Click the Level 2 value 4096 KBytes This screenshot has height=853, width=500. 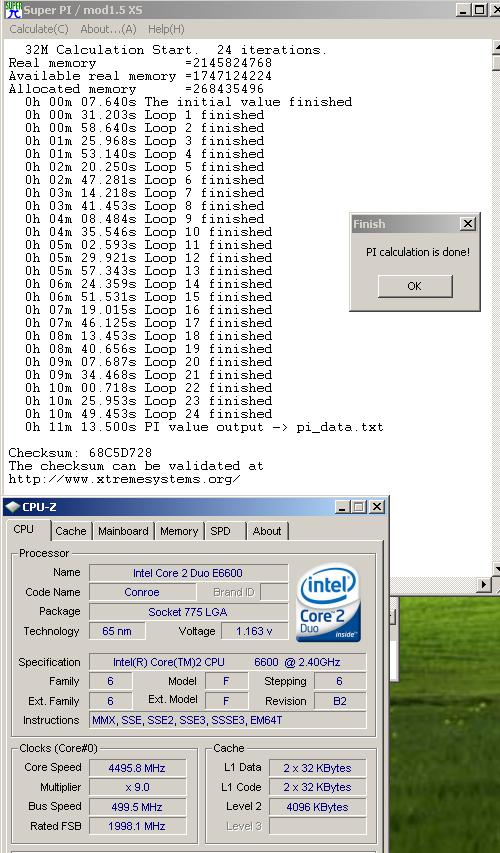click(x=317, y=807)
